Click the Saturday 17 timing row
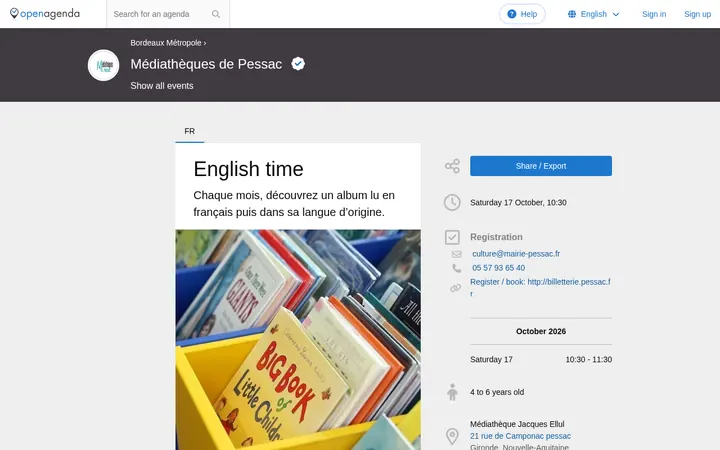Screen dimensions: 720x450 click(x=541, y=360)
